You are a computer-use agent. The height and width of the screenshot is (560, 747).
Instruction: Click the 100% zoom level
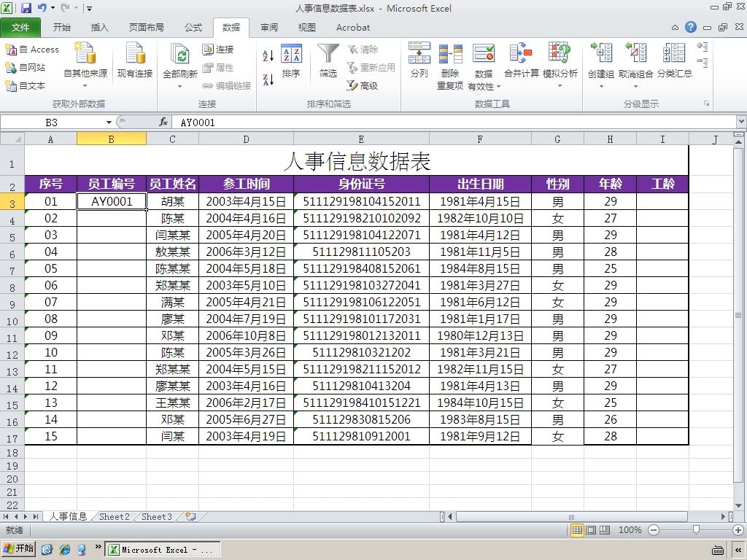pos(630,530)
